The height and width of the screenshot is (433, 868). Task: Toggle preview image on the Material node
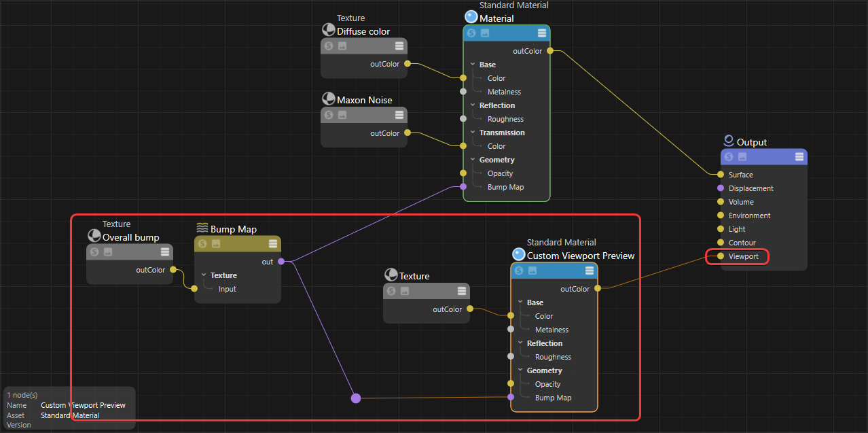tap(485, 33)
